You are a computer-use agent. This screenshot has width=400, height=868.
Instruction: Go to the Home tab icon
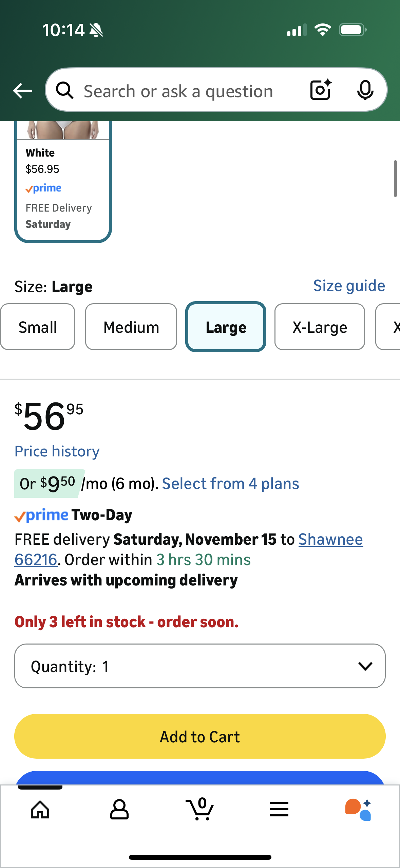tap(40, 810)
